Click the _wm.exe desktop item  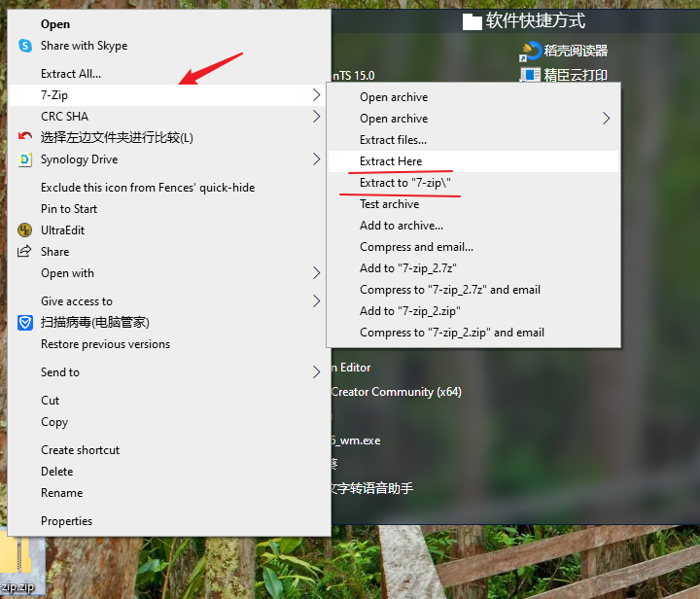[356, 440]
